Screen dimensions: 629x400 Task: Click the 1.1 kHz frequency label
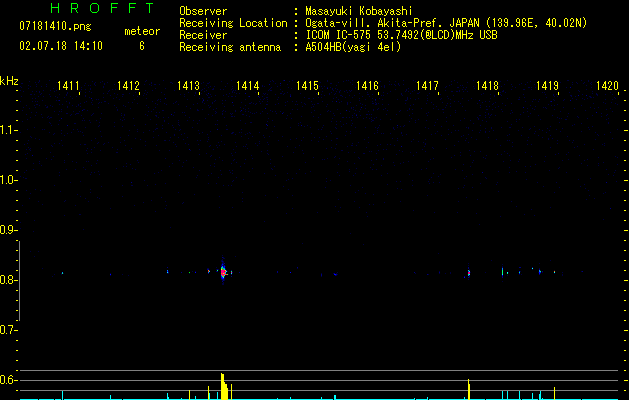(7, 130)
